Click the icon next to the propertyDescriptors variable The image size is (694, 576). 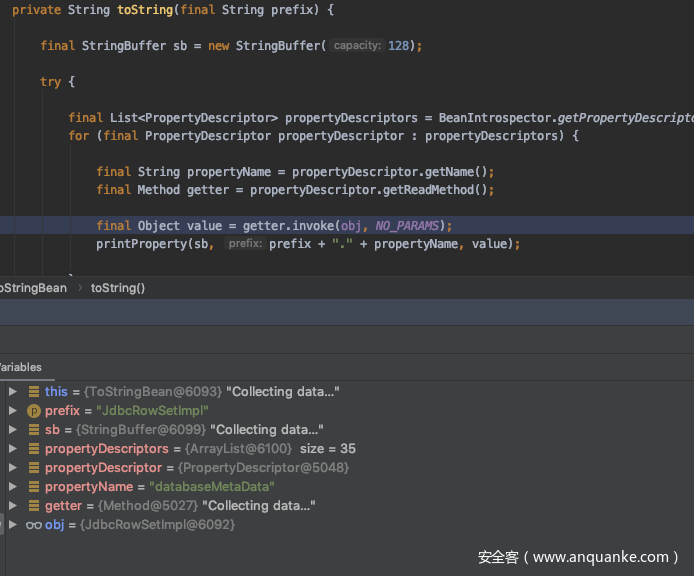pyautogui.click(x=34, y=449)
